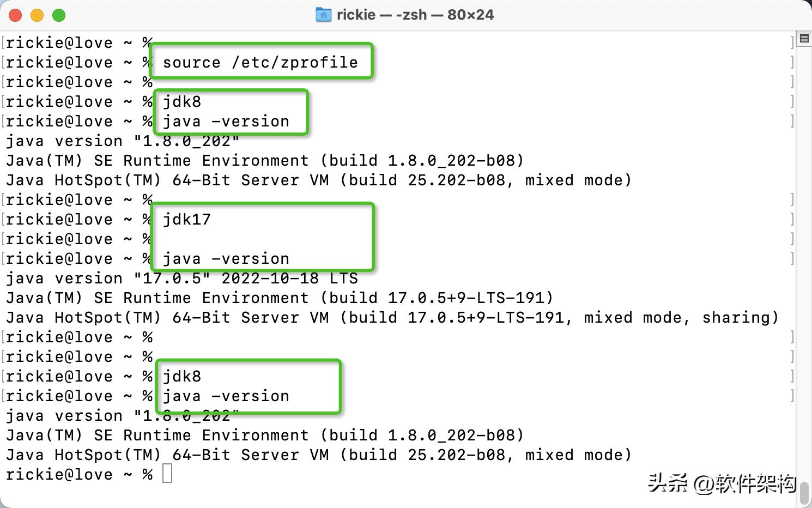Click the green full-screen traffic light
The image size is (812, 508).
pyautogui.click(x=59, y=15)
